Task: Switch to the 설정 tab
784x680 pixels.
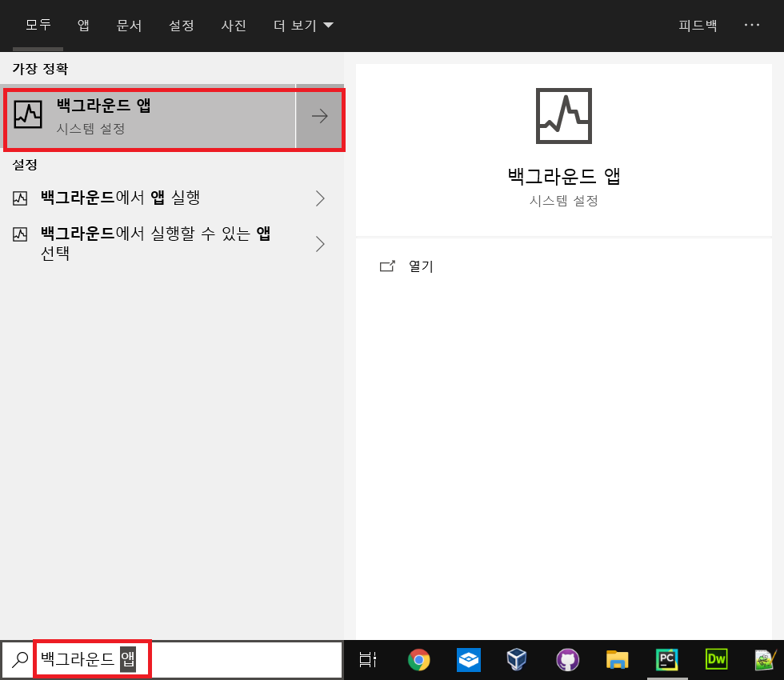Action: pos(181,25)
